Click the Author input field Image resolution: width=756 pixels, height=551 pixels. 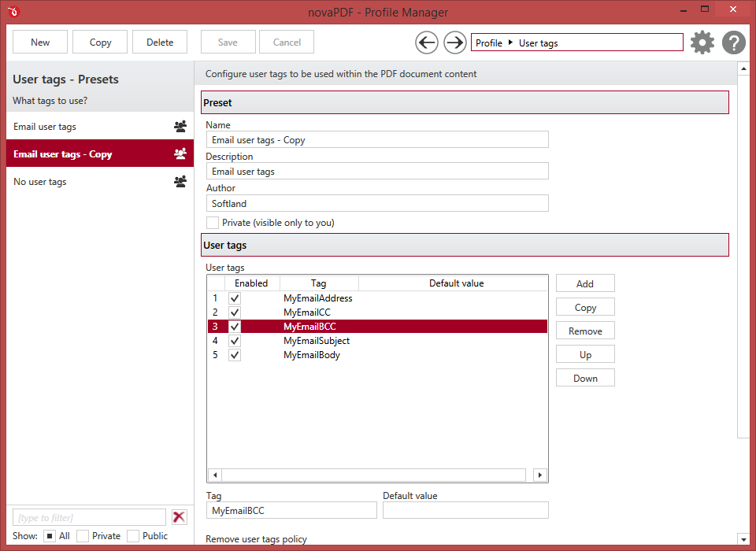click(377, 203)
